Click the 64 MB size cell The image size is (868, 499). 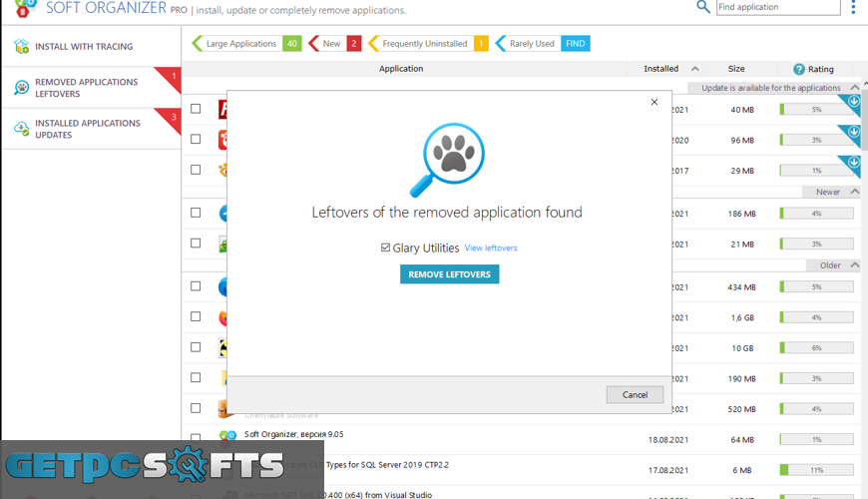click(742, 440)
